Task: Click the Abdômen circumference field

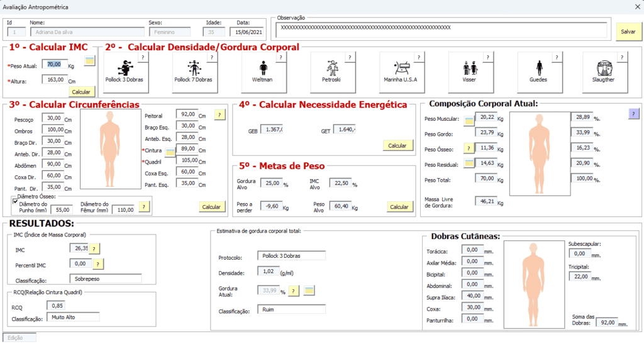Action: pyautogui.click(x=53, y=164)
